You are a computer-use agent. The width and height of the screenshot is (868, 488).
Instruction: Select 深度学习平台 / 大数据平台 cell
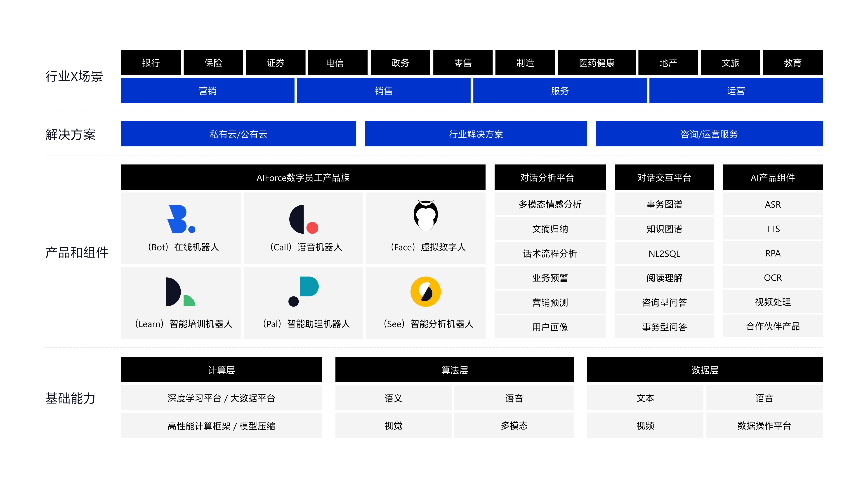(221, 398)
